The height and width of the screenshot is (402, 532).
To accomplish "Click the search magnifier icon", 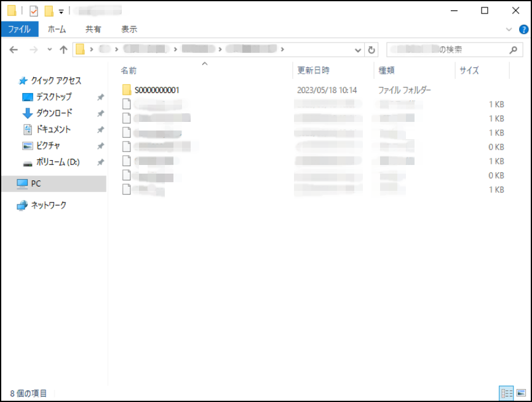I will (x=514, y=50).
